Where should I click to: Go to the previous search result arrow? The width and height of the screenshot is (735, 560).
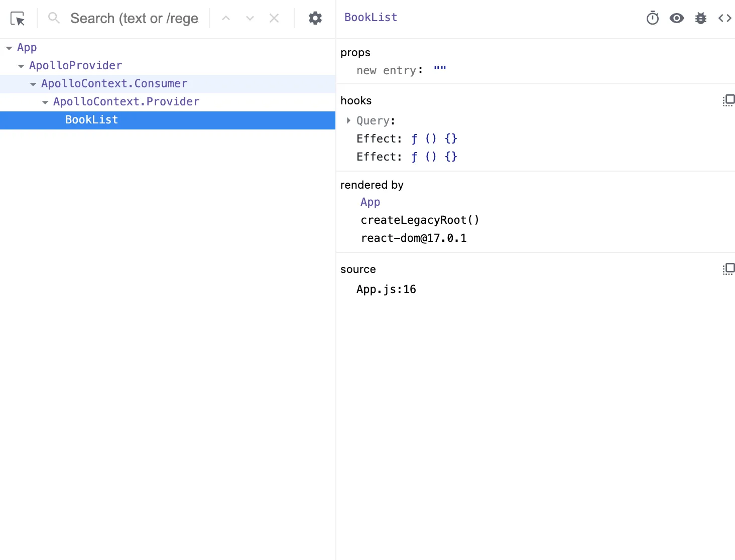226,19
